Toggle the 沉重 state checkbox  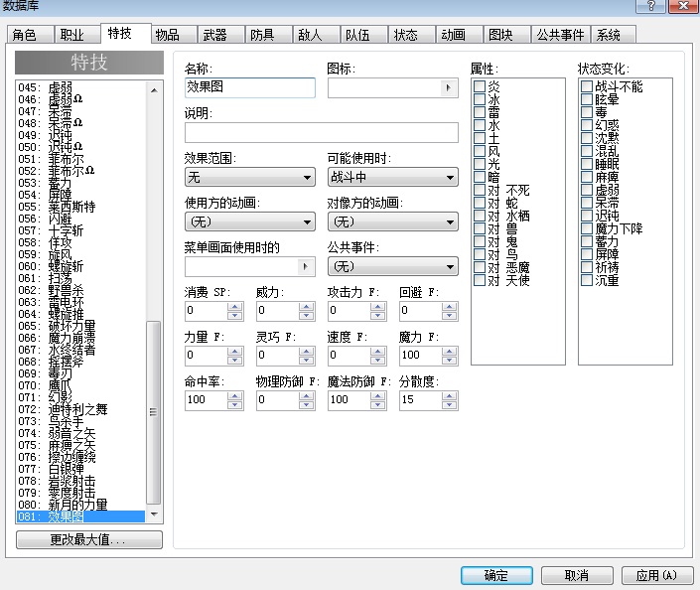click(x=587, y=280)
